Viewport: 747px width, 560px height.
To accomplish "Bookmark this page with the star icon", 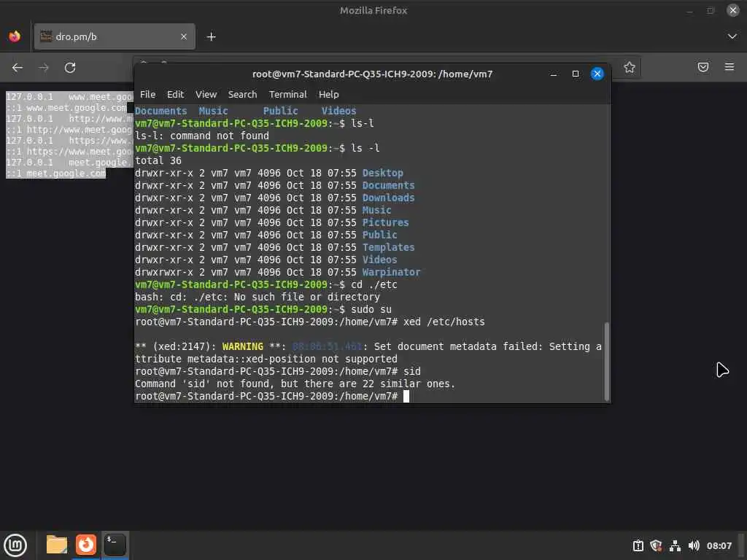I will click(630, 67).
